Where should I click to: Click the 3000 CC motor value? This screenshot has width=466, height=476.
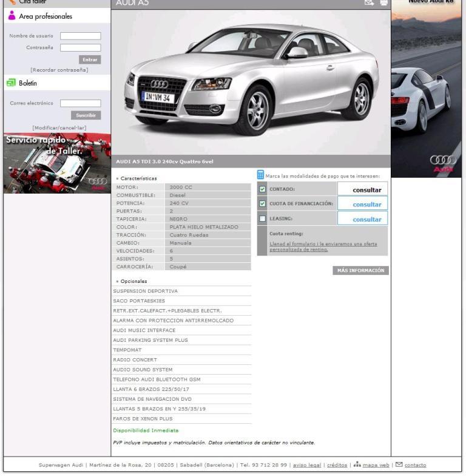pos(181,187)
